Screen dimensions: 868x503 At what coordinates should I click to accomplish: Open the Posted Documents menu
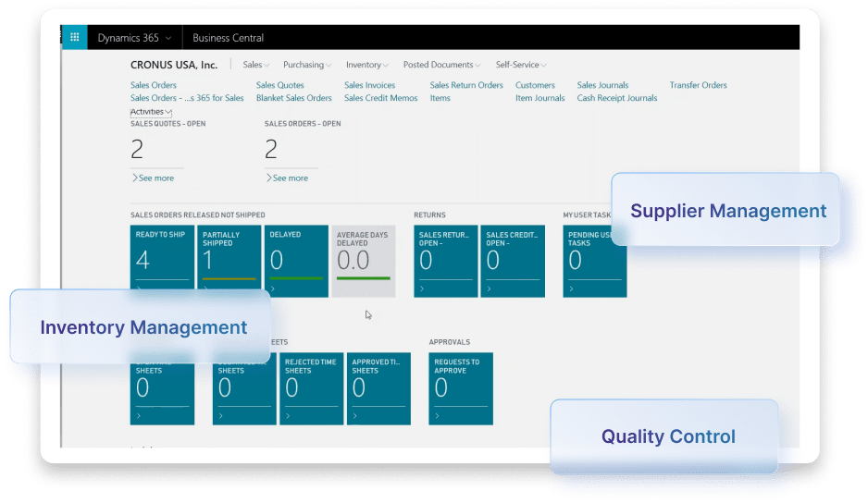click(x=441, y=65)
